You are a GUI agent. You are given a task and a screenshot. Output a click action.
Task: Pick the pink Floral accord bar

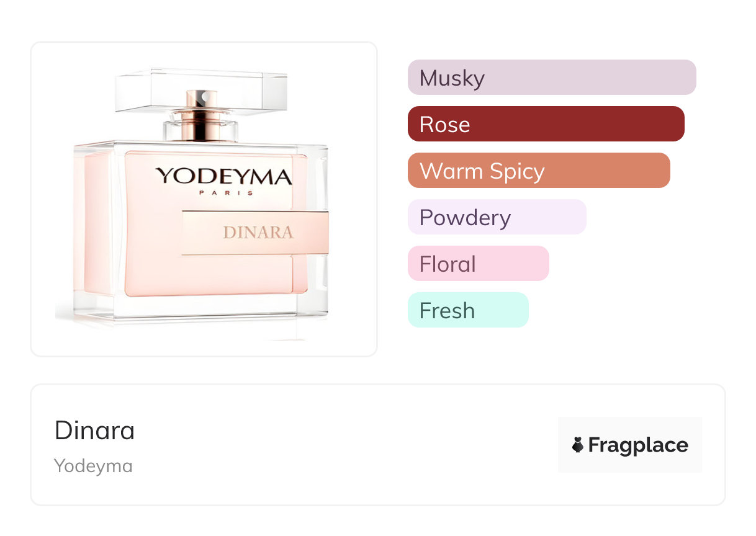(478, 264)
